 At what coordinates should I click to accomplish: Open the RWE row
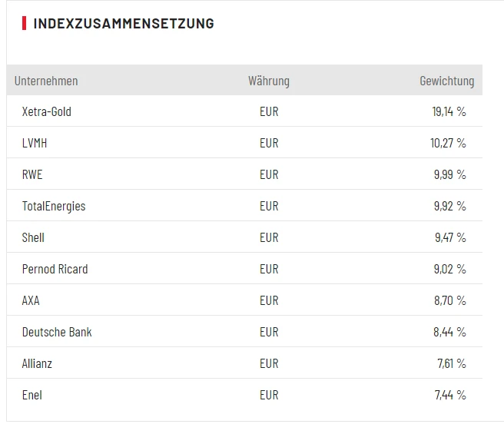click(x=33, y=174)
